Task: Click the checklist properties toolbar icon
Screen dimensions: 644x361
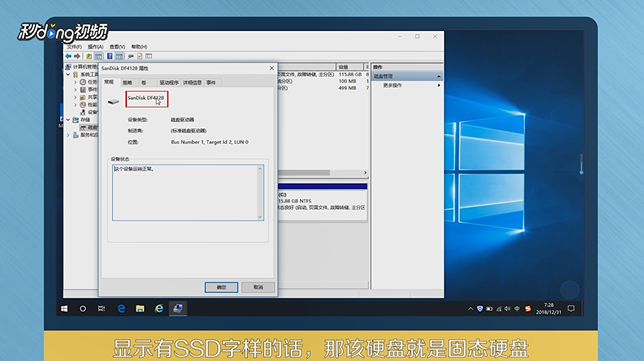Action: pyautogui.click(x=140, y=56)
